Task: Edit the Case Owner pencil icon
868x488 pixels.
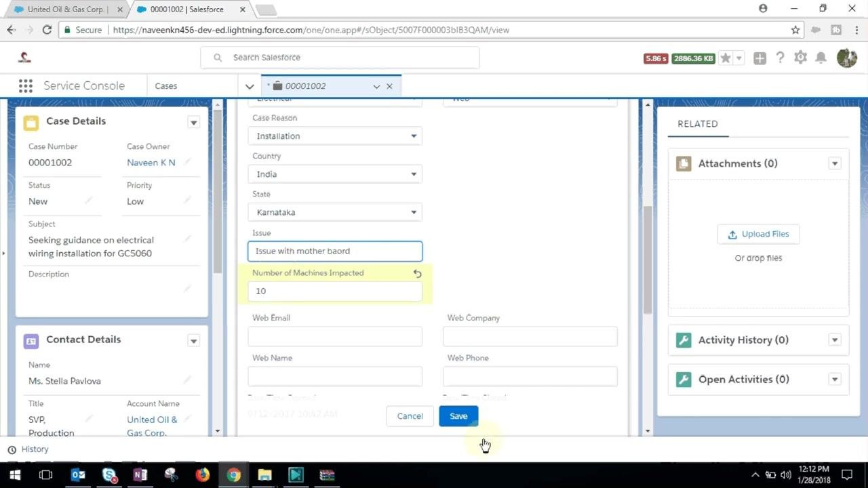Action: pos(187,162)
